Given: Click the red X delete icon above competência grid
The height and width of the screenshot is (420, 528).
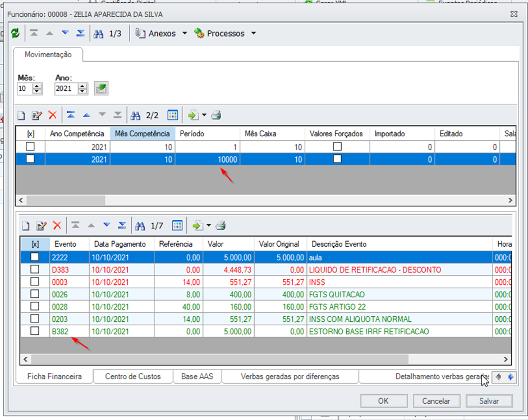Looking at the screenshot, I should (x=52, y=116).
